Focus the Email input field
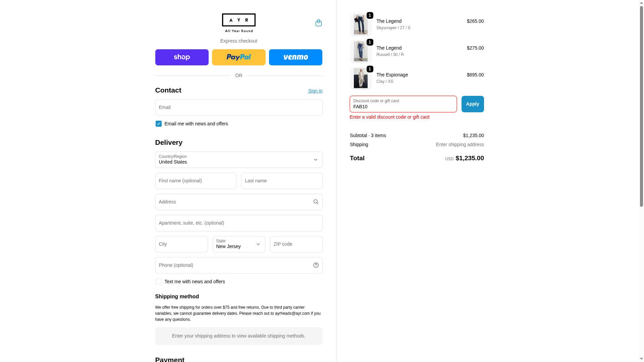This screenshot has height=362, width=644. (239, 108)
